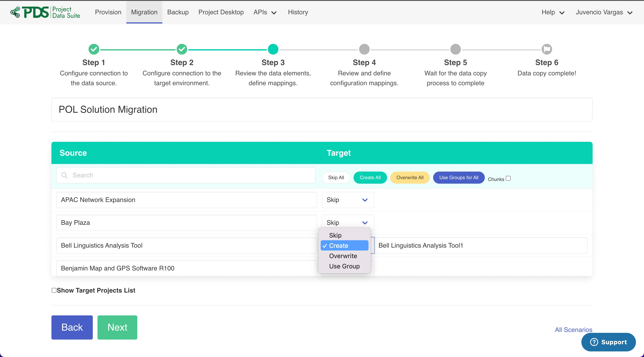
Task: Click the Step 1 green checkmark circle
Action: click(94, 49)
